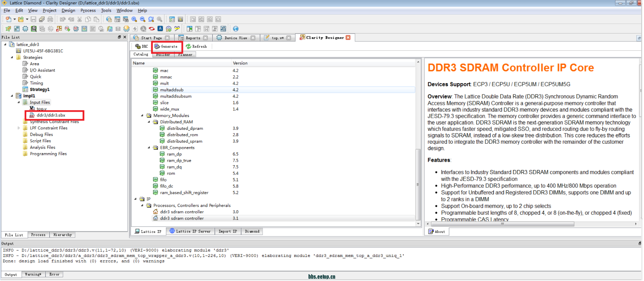This screenshot has width=644, height=281.
Task: Collapse the Distributed_RAM group
Action: point(149,122)
